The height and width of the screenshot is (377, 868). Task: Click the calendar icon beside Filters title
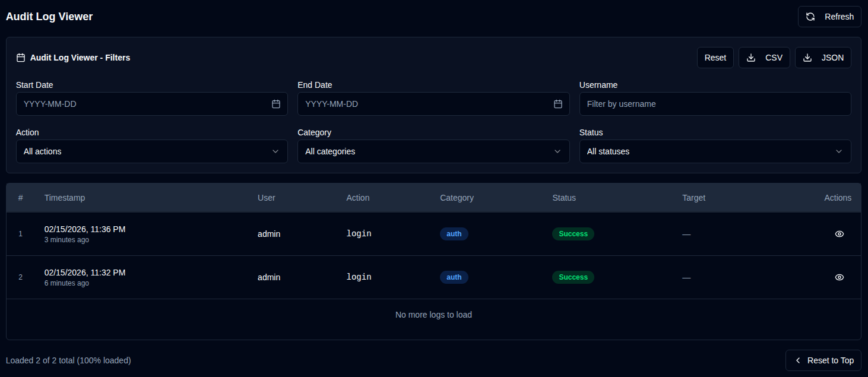point(21,58)
